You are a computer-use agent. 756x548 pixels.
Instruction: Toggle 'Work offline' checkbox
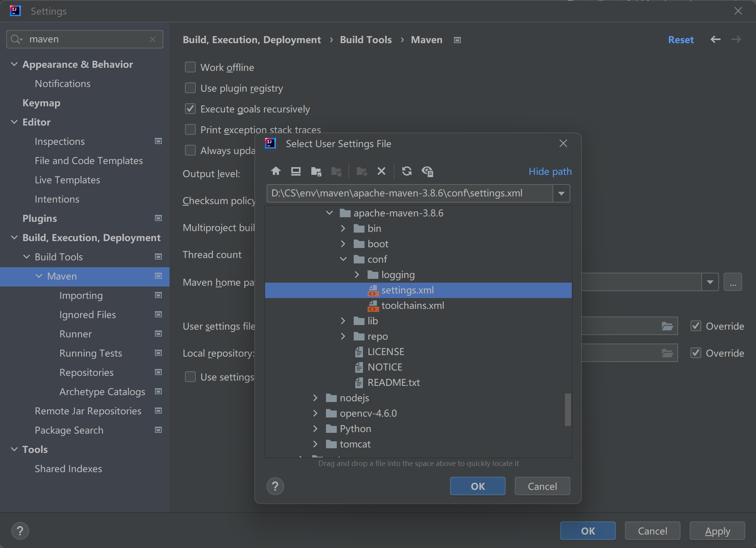(190, 67)
